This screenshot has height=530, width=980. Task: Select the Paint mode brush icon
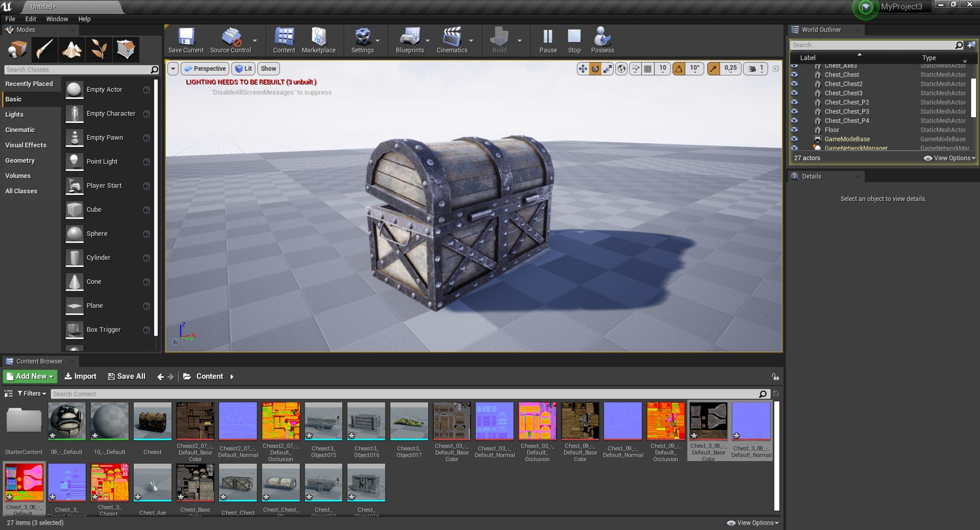tap(44, 49)
